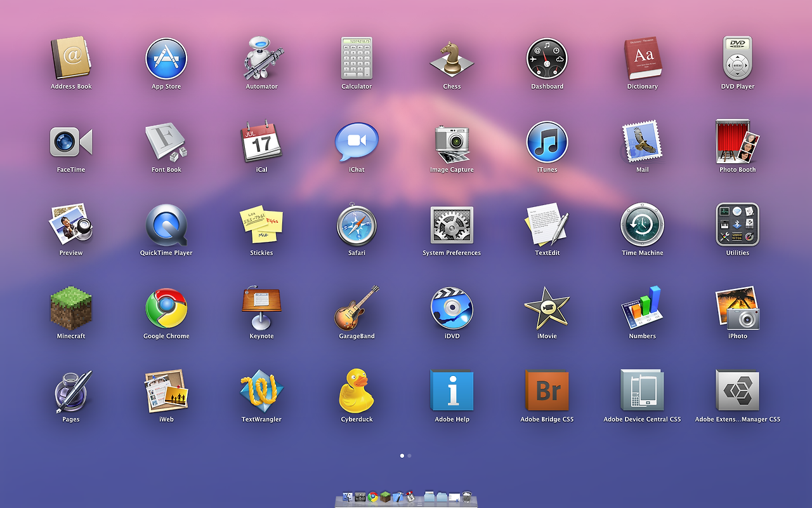812x508 pixels.
Task: Open the Dashboard app
Action: [x=547, y=58]
